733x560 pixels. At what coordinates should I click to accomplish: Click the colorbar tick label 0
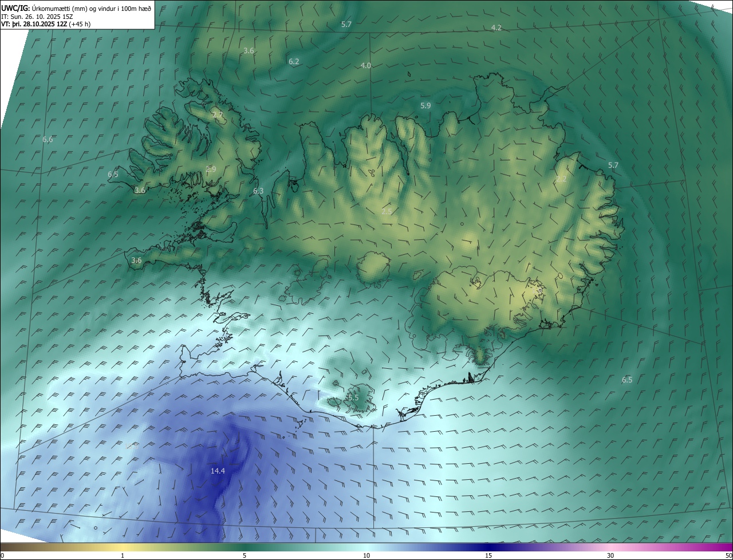(2, 555)
